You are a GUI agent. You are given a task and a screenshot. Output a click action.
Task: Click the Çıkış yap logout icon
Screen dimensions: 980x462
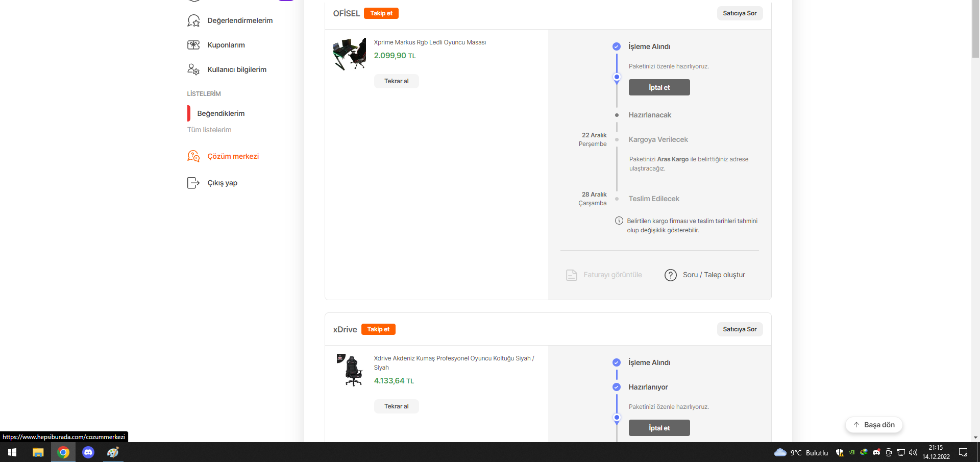(x=193, y=183)
